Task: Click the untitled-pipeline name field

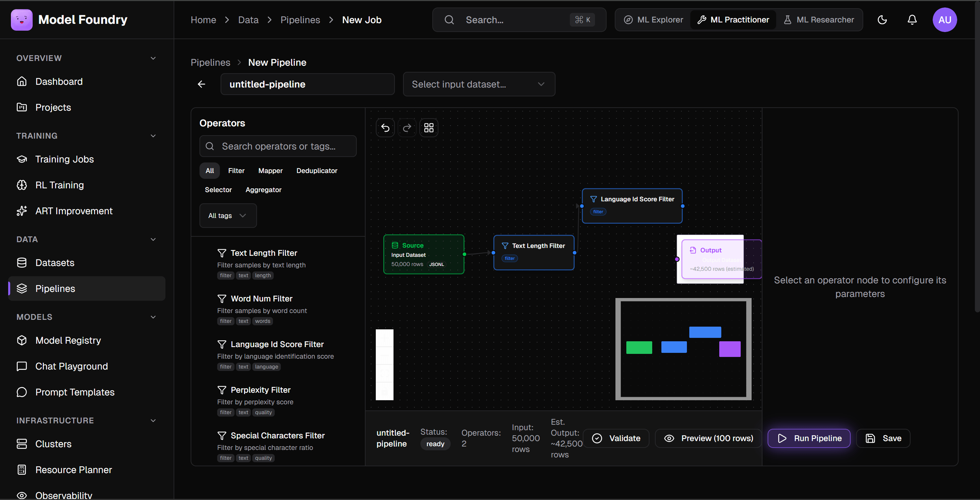Action: tap(307, 84)
